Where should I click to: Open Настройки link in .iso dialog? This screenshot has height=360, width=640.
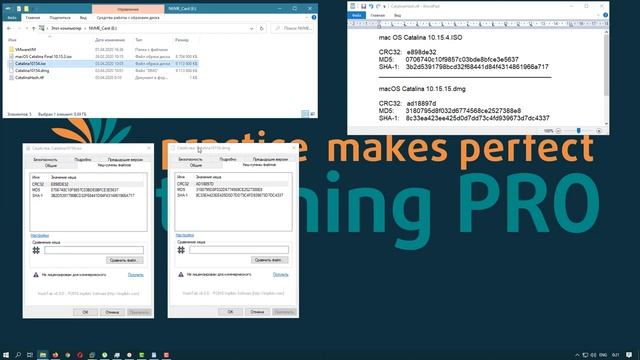click(x=40, y=236)
